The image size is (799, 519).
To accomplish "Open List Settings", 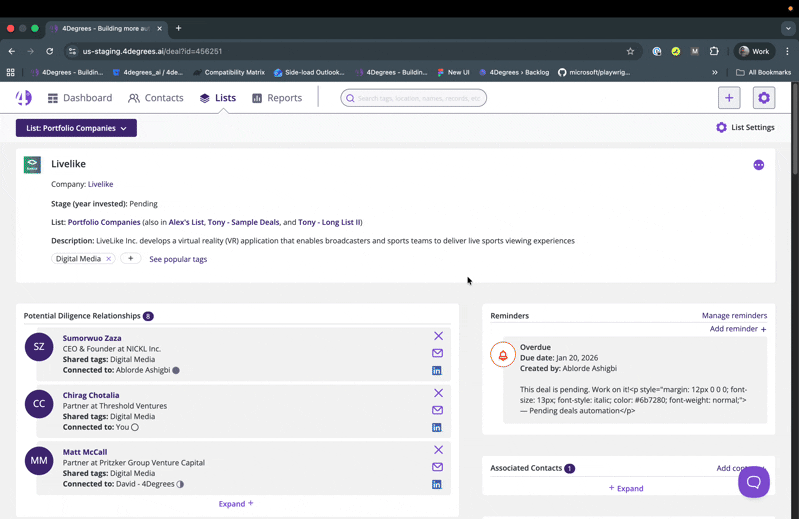I will [x=745, y=127].
